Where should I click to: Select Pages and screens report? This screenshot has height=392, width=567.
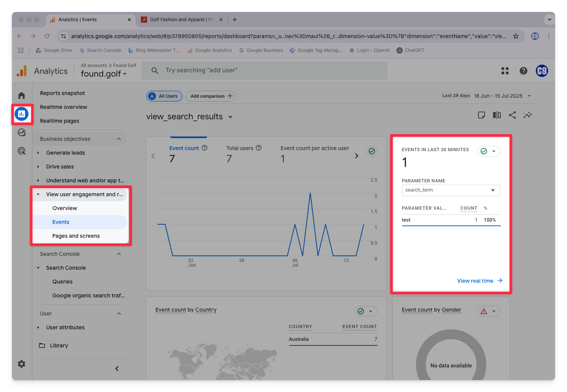coord(76,236)
